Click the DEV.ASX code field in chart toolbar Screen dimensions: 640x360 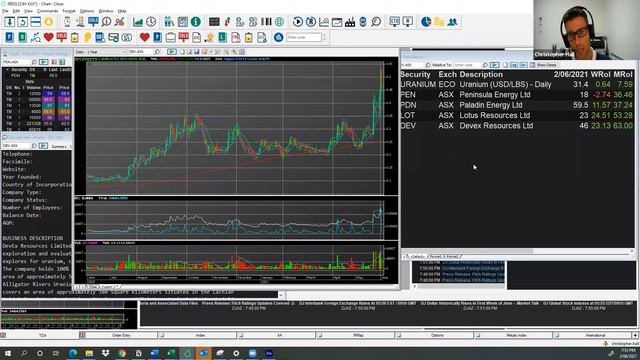tap(140, 52)
